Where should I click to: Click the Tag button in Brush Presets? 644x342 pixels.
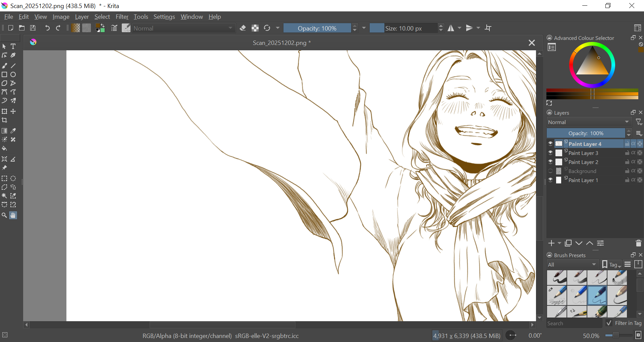(x=611, y=265)
